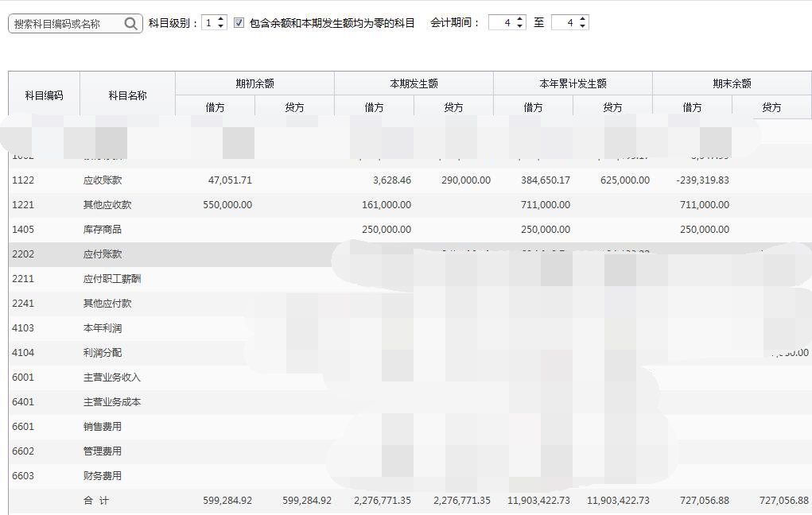Open account code 2202 应付账款
Screen dimensions: 812x515
click(x=24, y=254)
